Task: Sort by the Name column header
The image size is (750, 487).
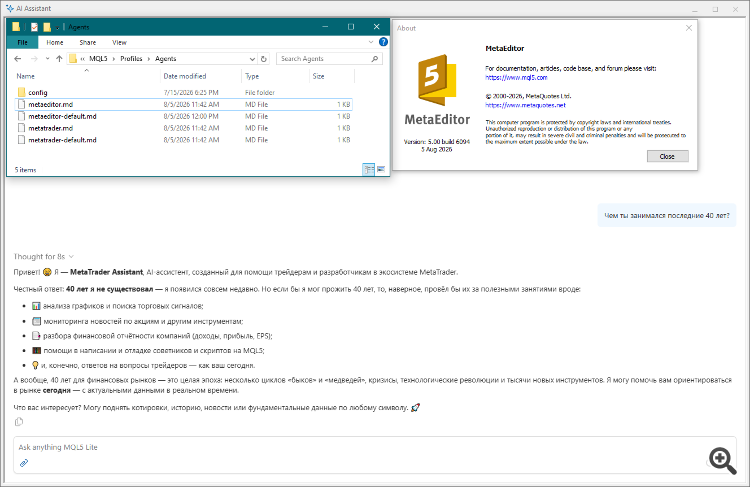Action: pos(26,76)
